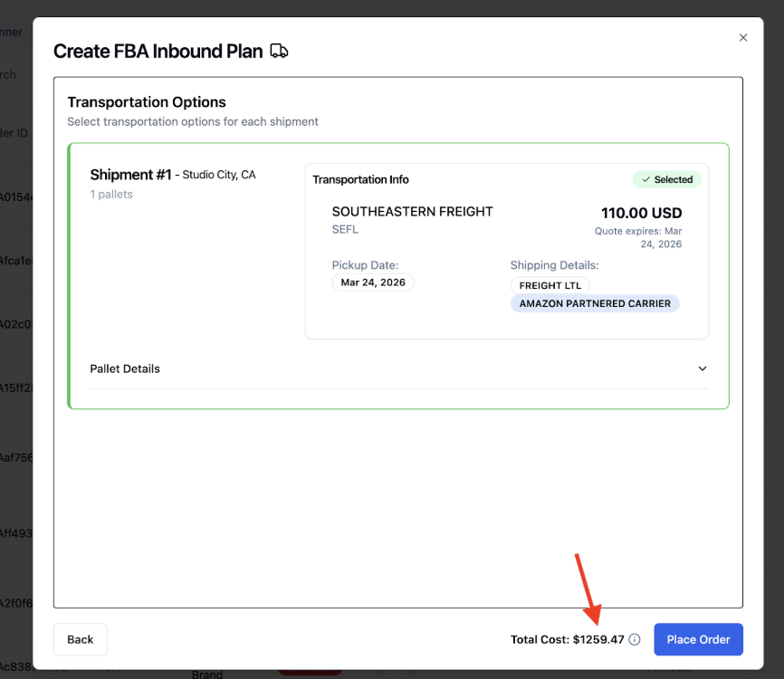
Task: Click the Transportation Info card title
Action: click(360, 179)
